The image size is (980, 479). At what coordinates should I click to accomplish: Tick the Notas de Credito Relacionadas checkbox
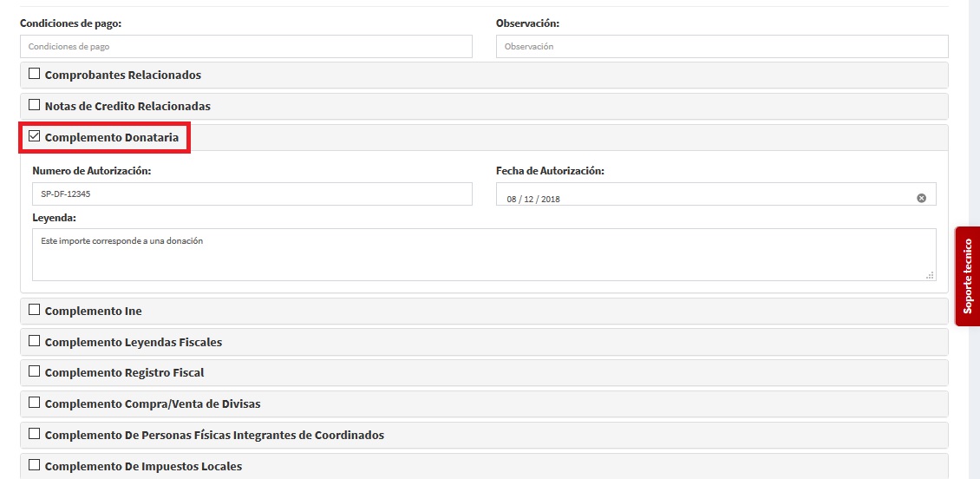[x=35, y=106]
